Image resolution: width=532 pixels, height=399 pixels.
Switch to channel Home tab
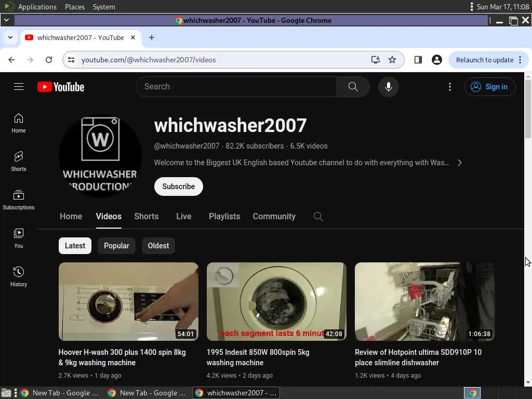(71, 217)
